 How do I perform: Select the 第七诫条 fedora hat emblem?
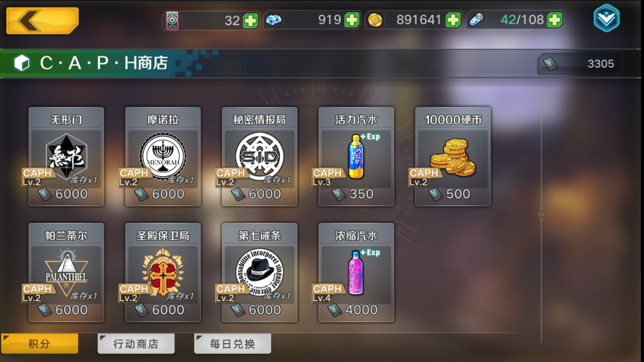(260, 272)
